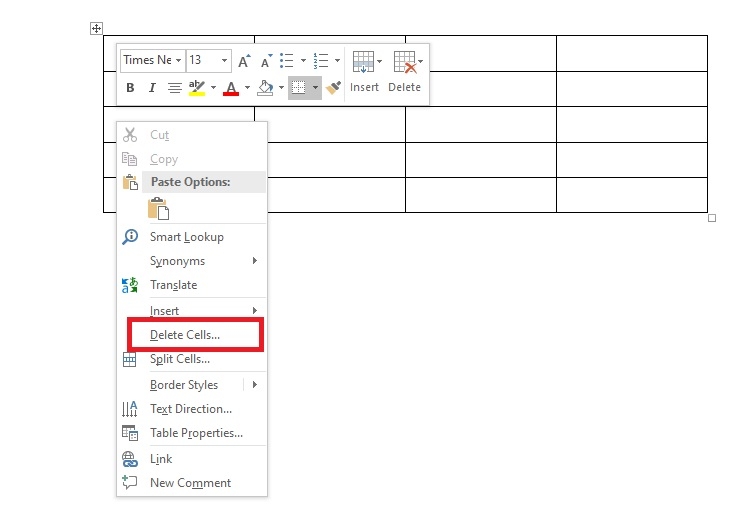Open Borders options arrow
The width and height of the screenshot is (750, 510).
(315, 88)
